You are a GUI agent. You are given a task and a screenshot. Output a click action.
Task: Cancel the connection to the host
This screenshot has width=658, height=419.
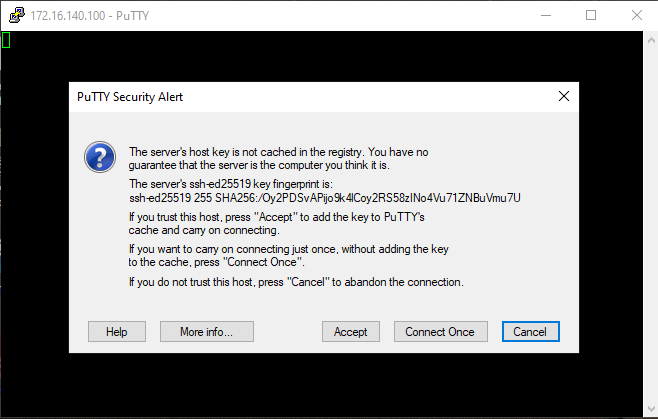point(530,332)
